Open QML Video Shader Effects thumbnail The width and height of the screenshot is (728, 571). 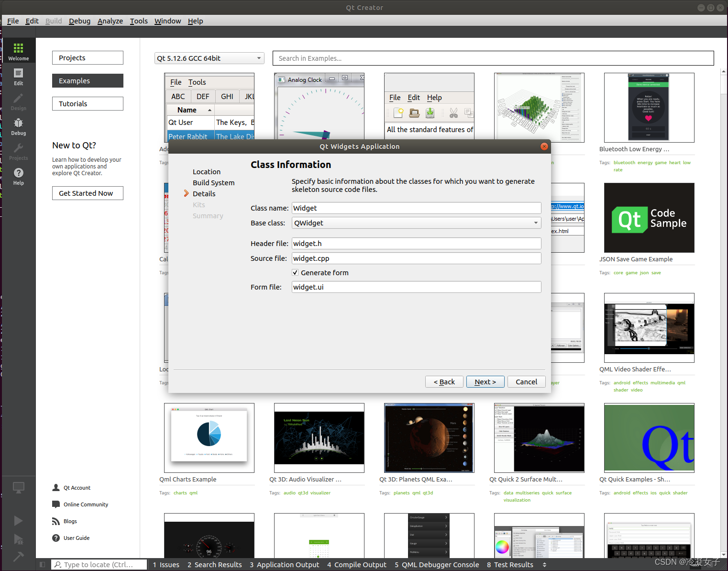[649, 328]
